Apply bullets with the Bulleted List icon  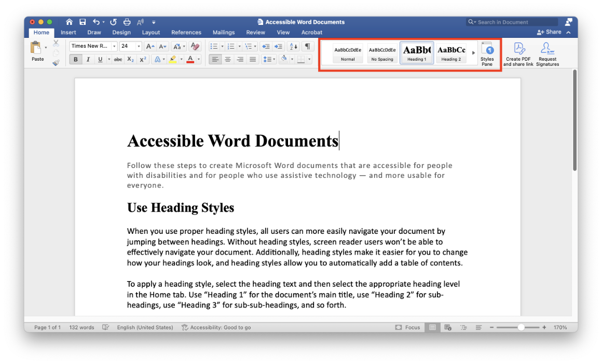tap(214, 46)
